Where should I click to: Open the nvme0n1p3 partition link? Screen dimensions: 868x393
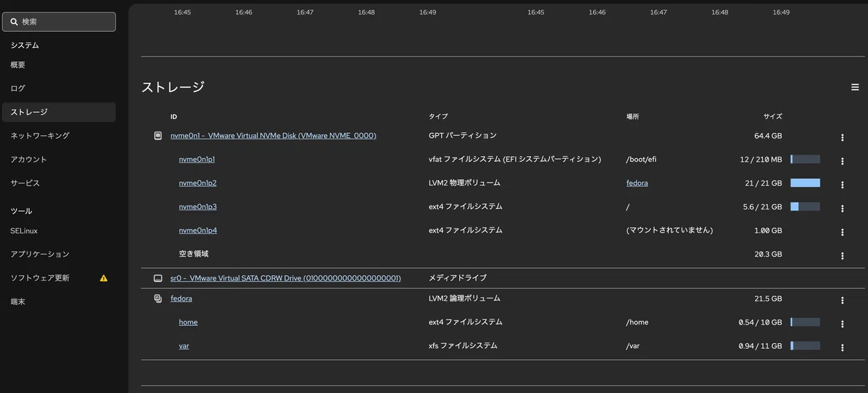(197, 207)
